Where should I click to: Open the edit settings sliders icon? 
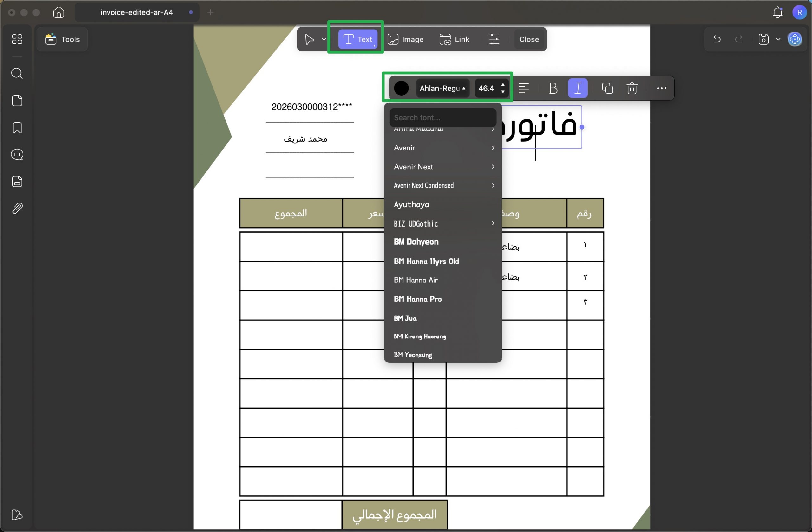pyautogui.click(x=494, y=39)
